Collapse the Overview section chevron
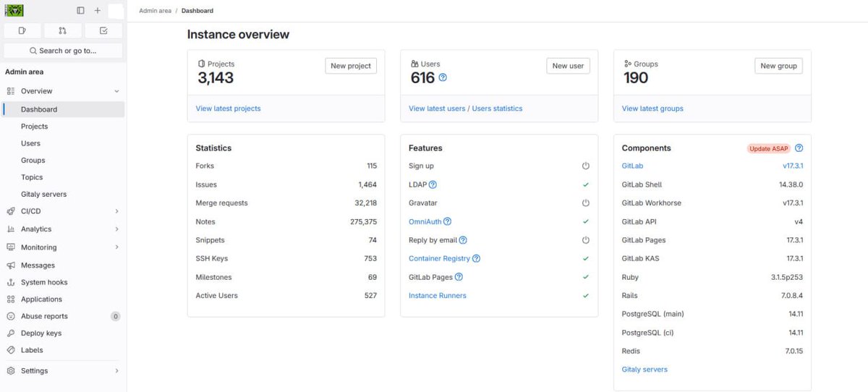868x392 pixels. [x=116, y=91]
